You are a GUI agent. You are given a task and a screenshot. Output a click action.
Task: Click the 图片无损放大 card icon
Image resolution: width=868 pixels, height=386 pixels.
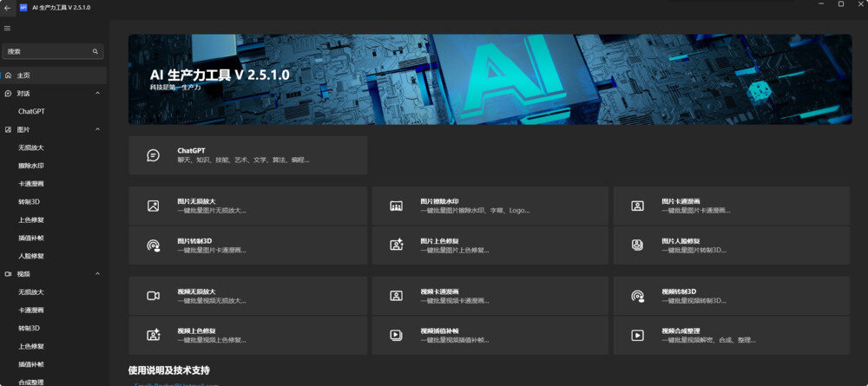tap(154, 206)
